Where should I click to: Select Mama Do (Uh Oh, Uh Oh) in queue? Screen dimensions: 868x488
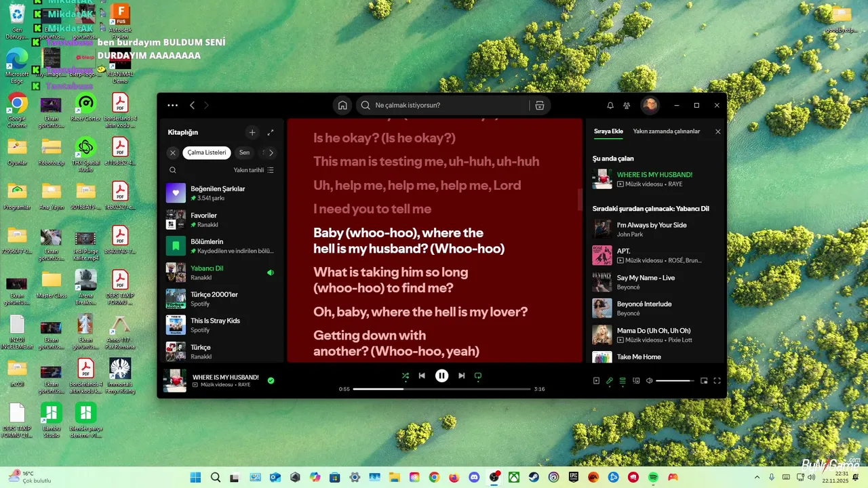pos(655,335)
